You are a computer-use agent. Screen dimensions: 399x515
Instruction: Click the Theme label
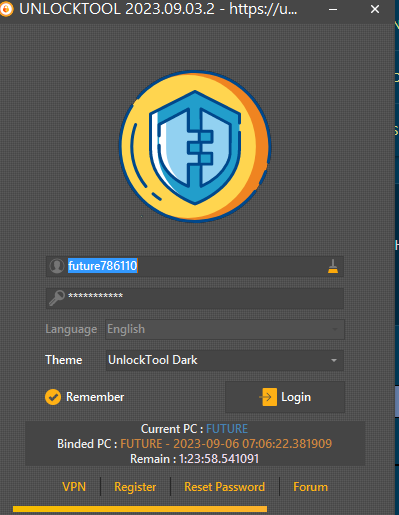64,360
